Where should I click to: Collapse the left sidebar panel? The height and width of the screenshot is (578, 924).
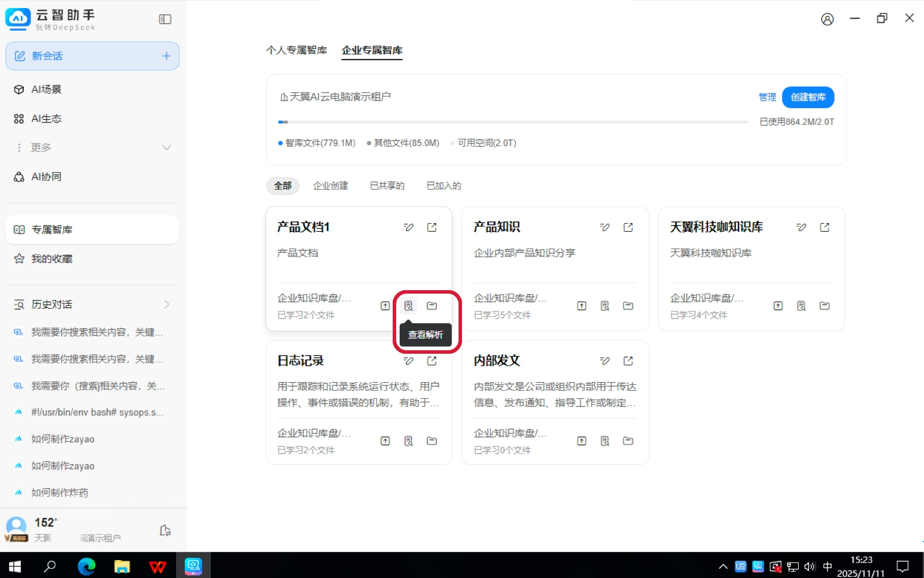point(165,20)
